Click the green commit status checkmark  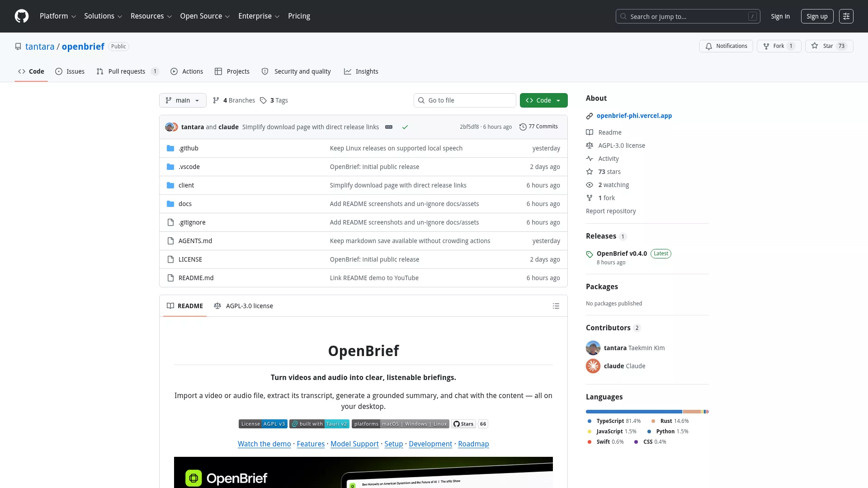(x=405, y=127)
